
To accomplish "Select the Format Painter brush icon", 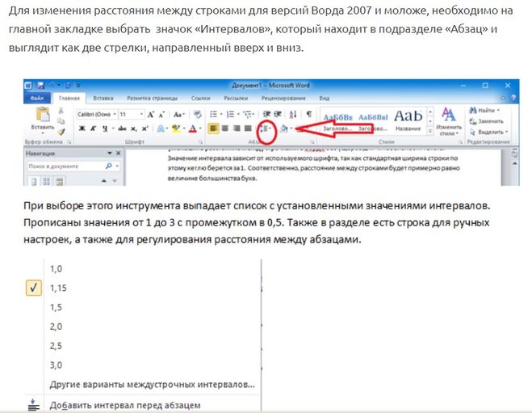I will click(x=61, y=132).
